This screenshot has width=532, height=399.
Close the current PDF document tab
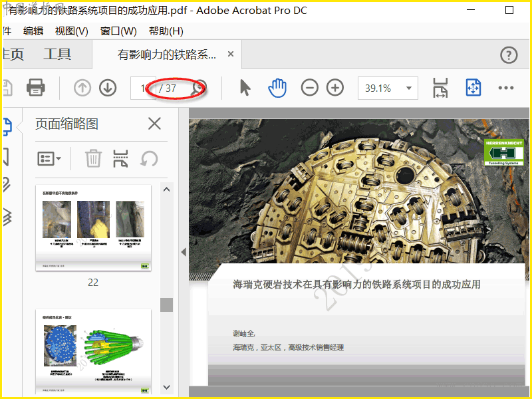[231, 54]
